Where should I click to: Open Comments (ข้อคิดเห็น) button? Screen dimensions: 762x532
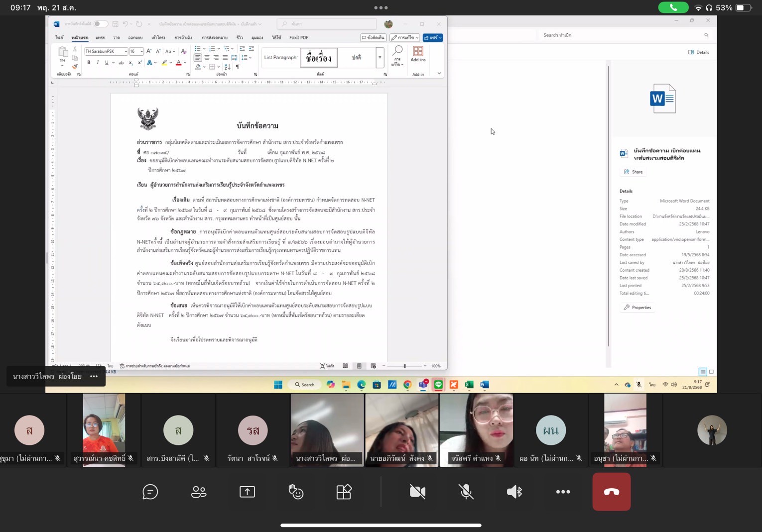click(373, 38)
